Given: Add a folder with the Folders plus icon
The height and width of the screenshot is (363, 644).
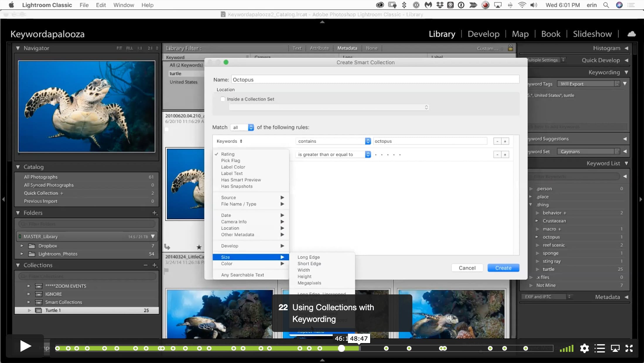Looking at the screenshot, I should point(155,213).
